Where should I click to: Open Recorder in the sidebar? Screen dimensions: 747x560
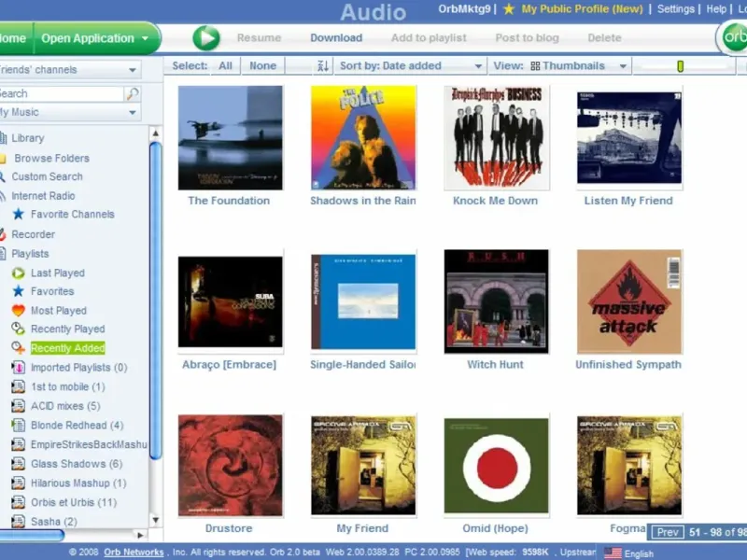coord(33,234)
